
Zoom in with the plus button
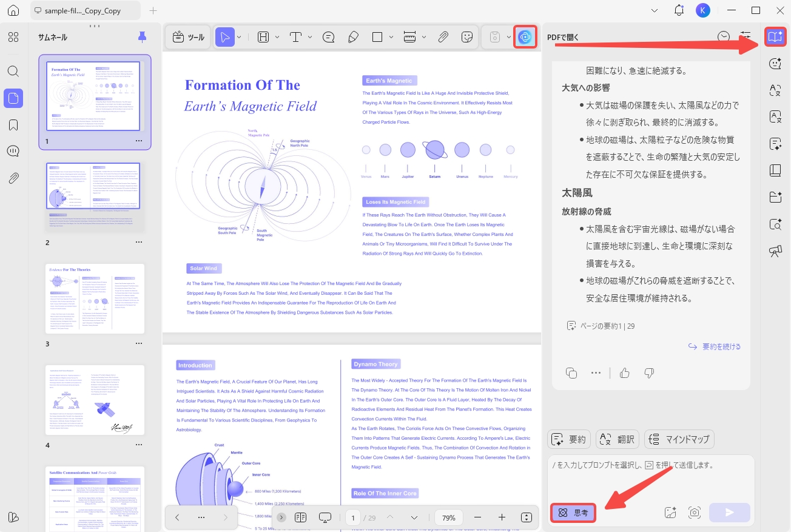(502, 517)
